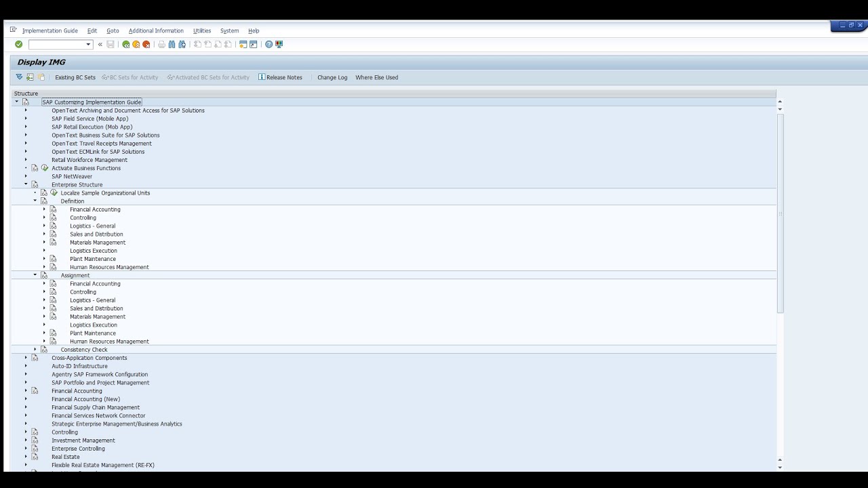This screenshot has height=488, width=868.
Task: Open the Utilities menu
Action: click(x=202, y=30)
